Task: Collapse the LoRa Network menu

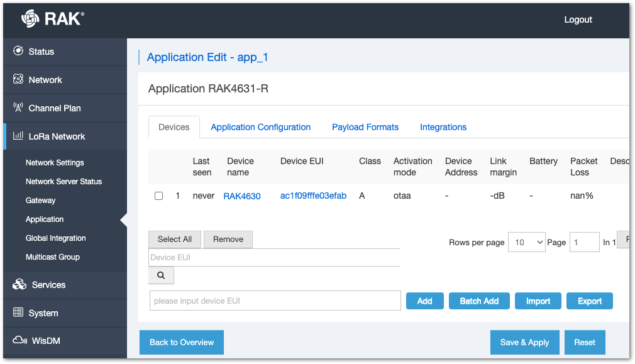Action: [x=65, y=136]
